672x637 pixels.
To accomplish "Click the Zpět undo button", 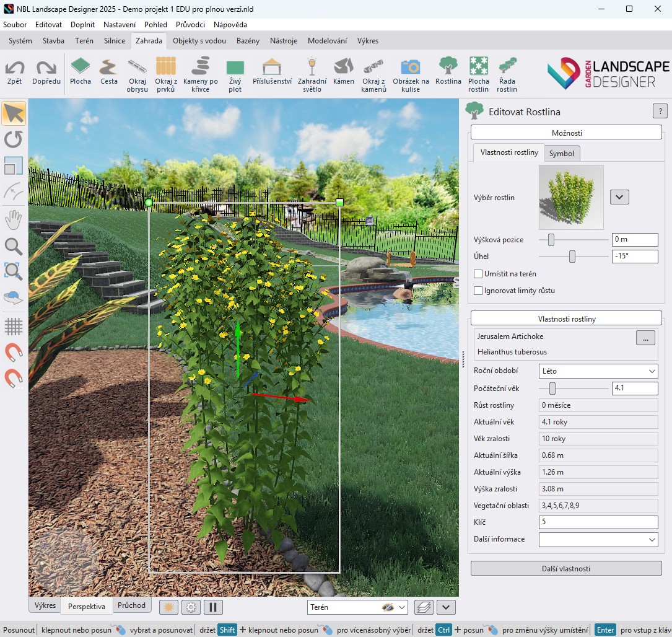I will pyautogui.click(x=14, y=72).
